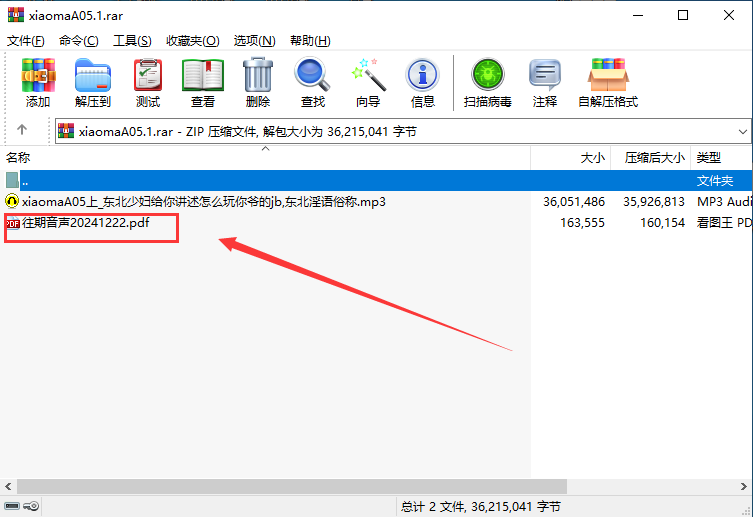Select the parent folder ".." row

pos(376,180)
